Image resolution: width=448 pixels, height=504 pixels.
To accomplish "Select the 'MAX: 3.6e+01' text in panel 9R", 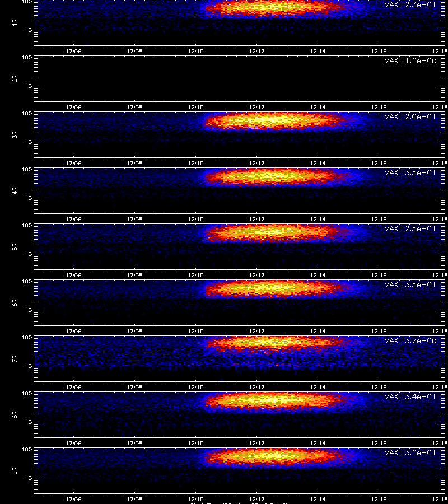I will coord(410,452).
